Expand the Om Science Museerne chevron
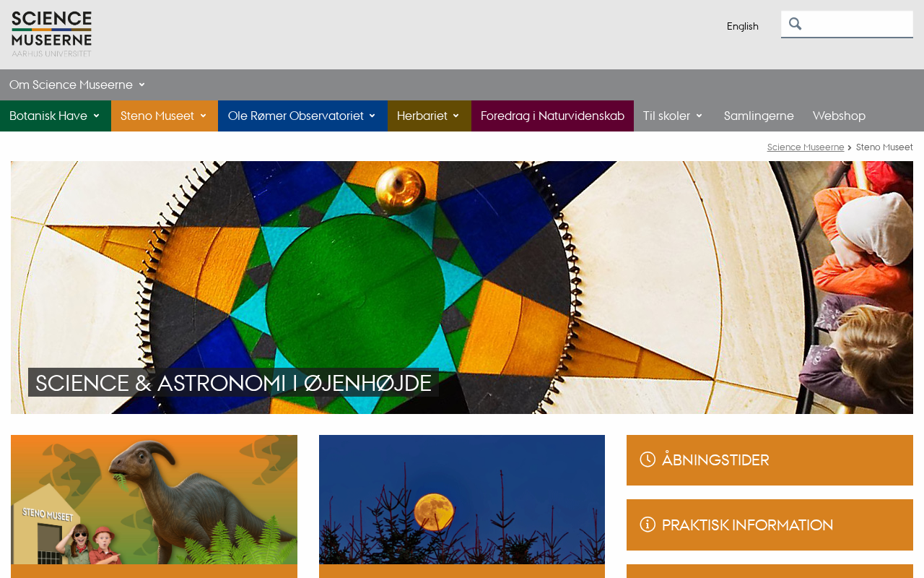924x578 pixels. pos(141,85)
